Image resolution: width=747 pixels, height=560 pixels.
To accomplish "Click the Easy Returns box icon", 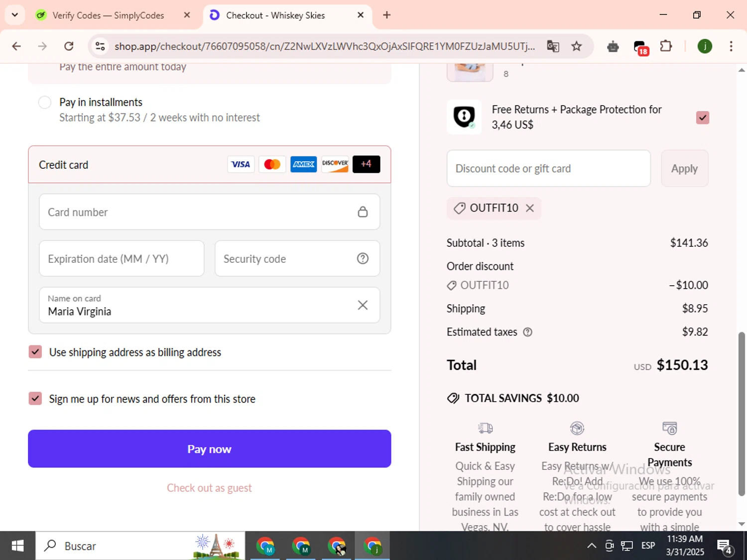I will point(577,428).
